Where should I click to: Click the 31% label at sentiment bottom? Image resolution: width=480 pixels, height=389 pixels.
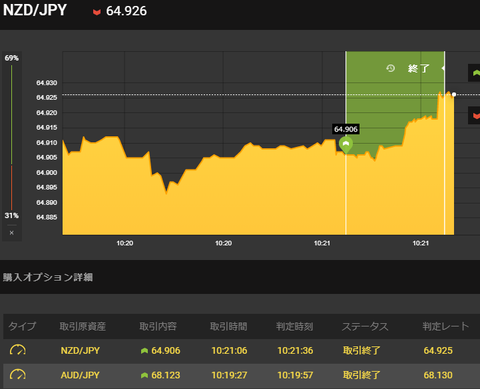[x=12, y=216]
